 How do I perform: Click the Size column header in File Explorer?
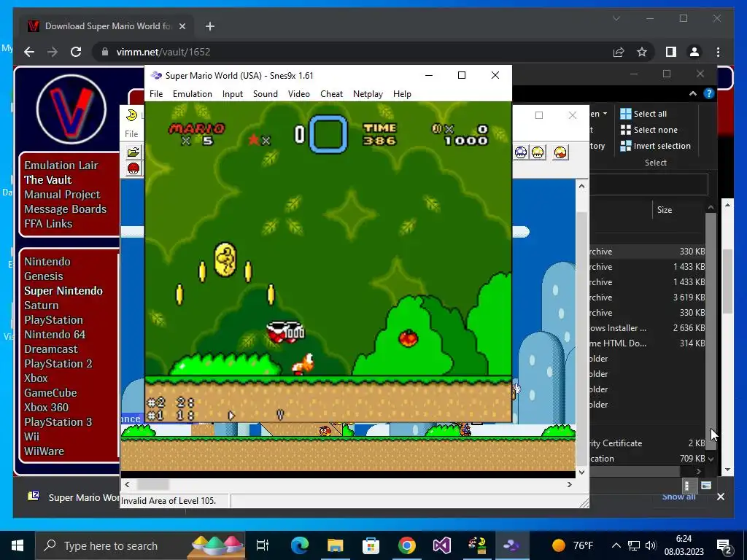pyautogui.click(x=665, y=209)
